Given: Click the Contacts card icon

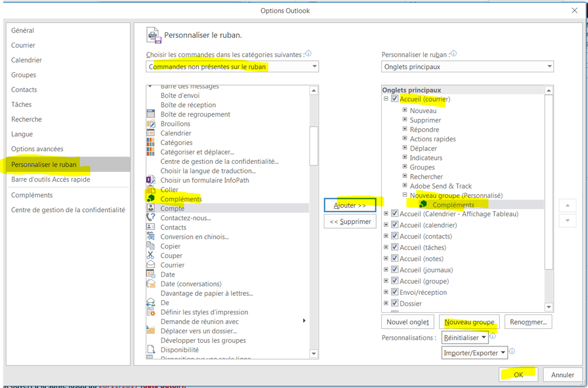Looking at the screenshot, I should pyautogui.click(x=151, y=226).
